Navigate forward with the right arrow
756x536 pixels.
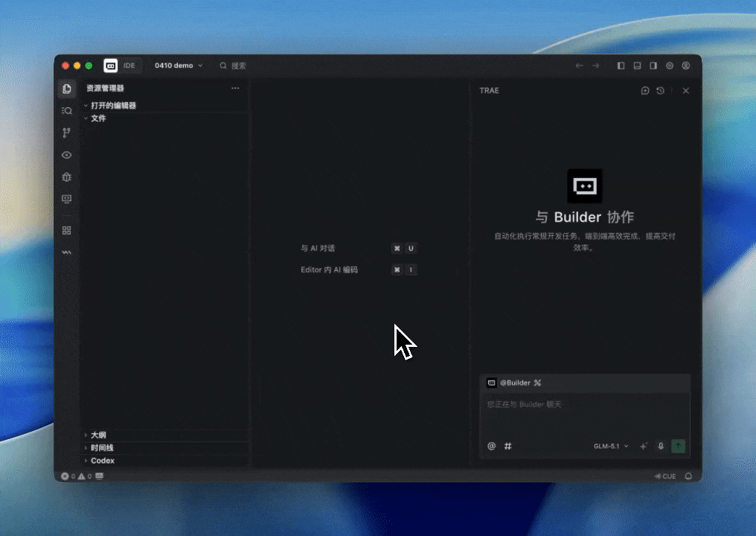596,66
